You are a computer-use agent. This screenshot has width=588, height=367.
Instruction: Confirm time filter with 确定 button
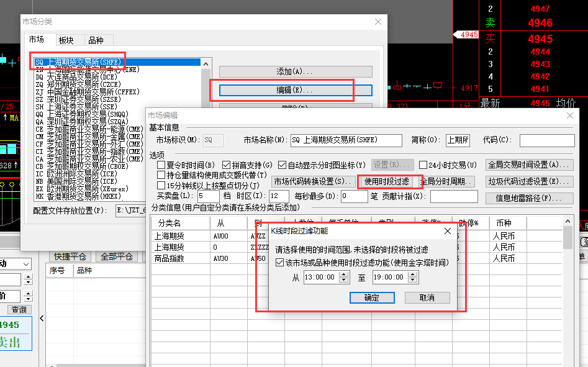click(x=372, y=297)
